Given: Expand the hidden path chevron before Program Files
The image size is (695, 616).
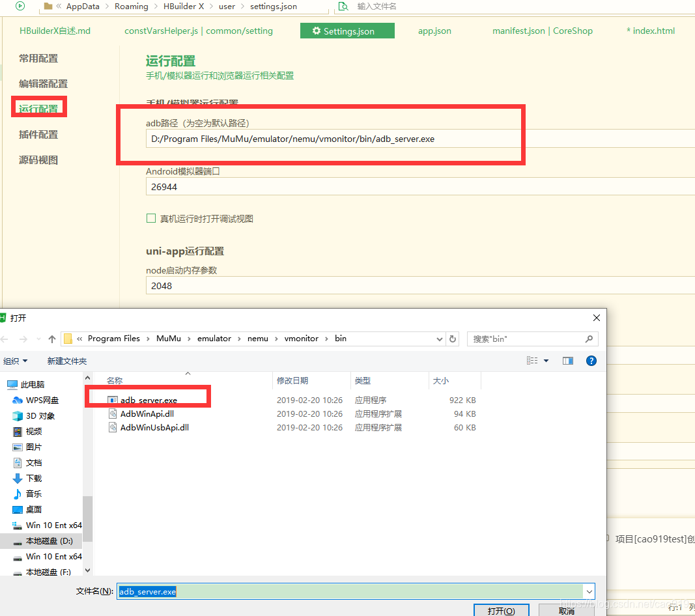Looking at the screenshot, I should [79, 339].
